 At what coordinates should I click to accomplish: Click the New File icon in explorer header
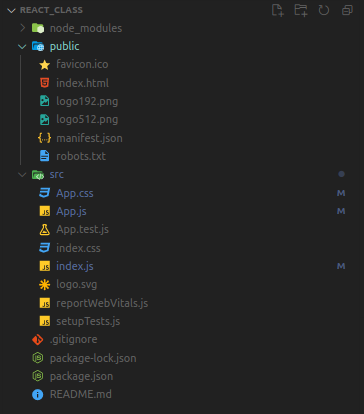(x=277, y=10)
